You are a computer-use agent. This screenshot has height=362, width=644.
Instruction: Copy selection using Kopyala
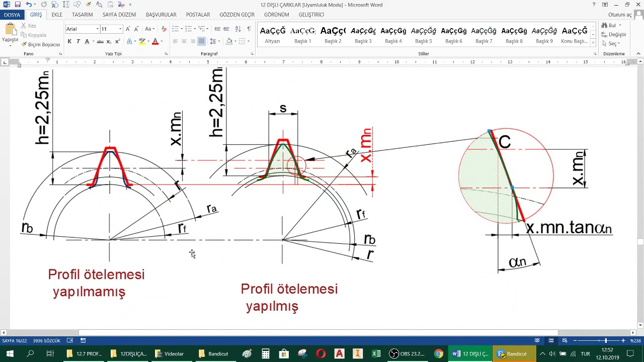tap(33, 35)
